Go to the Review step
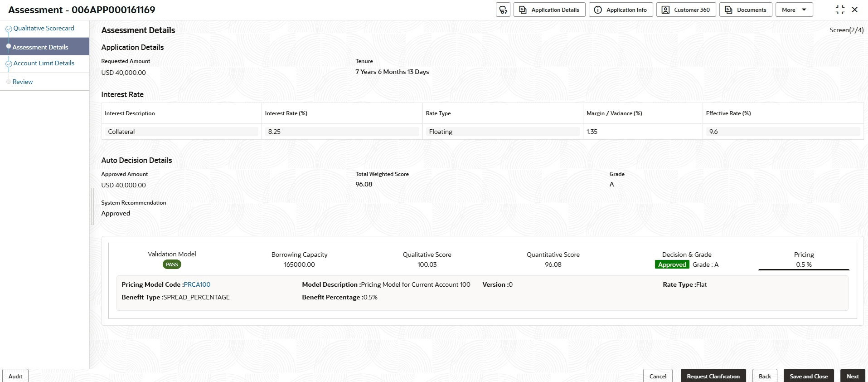Image resolution: width=868 pixels, height=382 pixels. pos(23,82)
